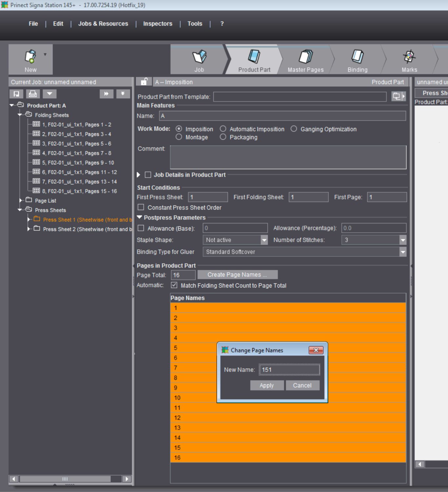The height and width of the screenshot is (492, 448).
Task: Click the New job icon
Action: pyautogui.click(x=30, y=57)
